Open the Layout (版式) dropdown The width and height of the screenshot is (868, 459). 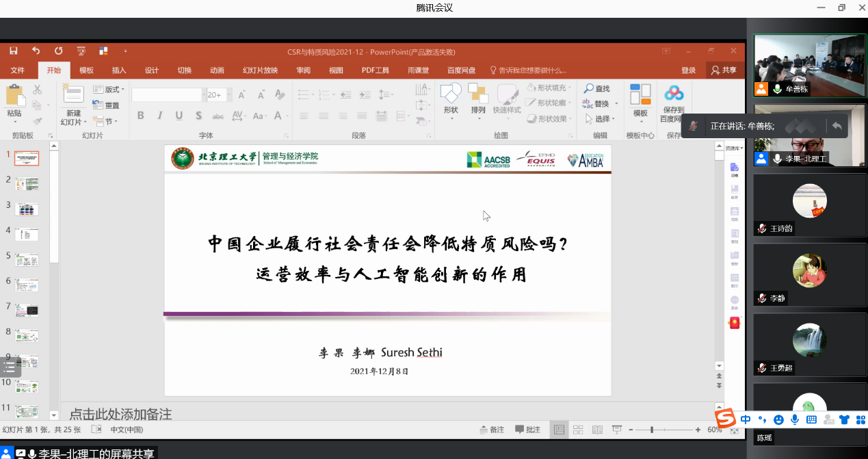109,90
